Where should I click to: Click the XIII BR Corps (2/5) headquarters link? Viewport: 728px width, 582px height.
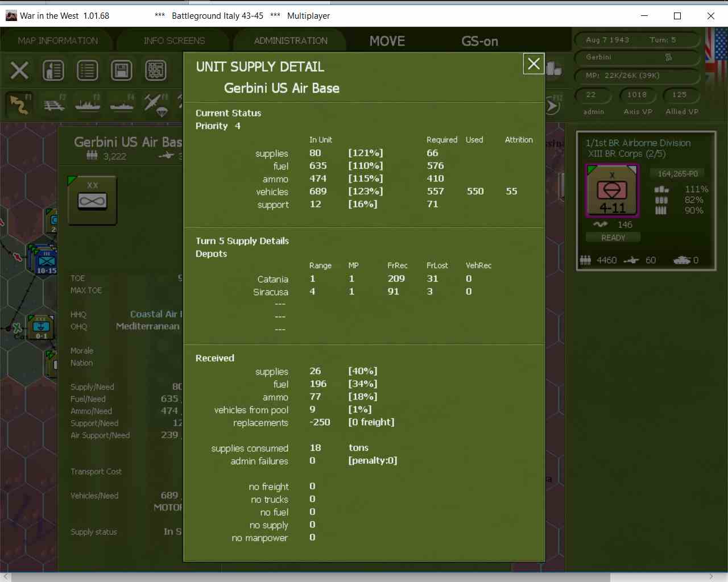click(627, 154)
